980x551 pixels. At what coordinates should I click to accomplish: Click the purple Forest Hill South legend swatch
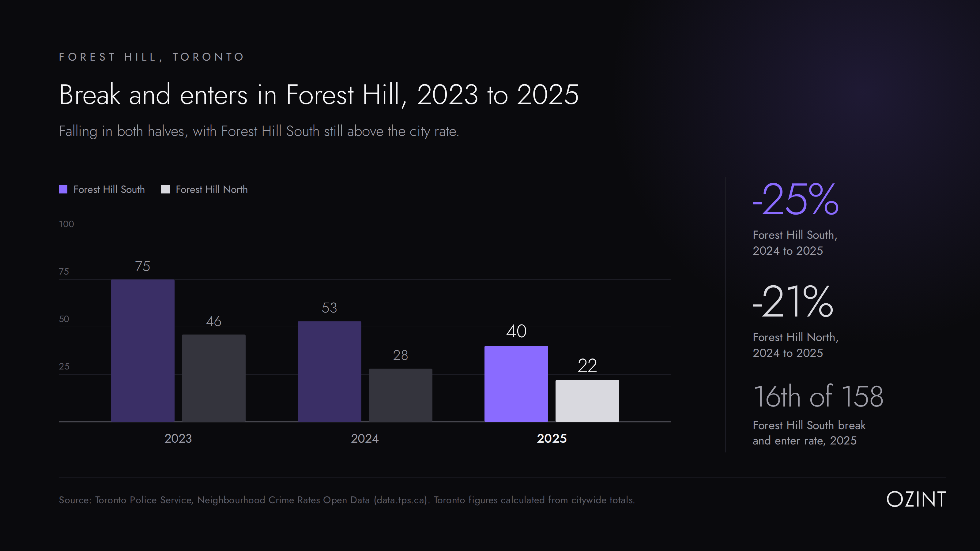pyautogui.click(x=63, y=189)
